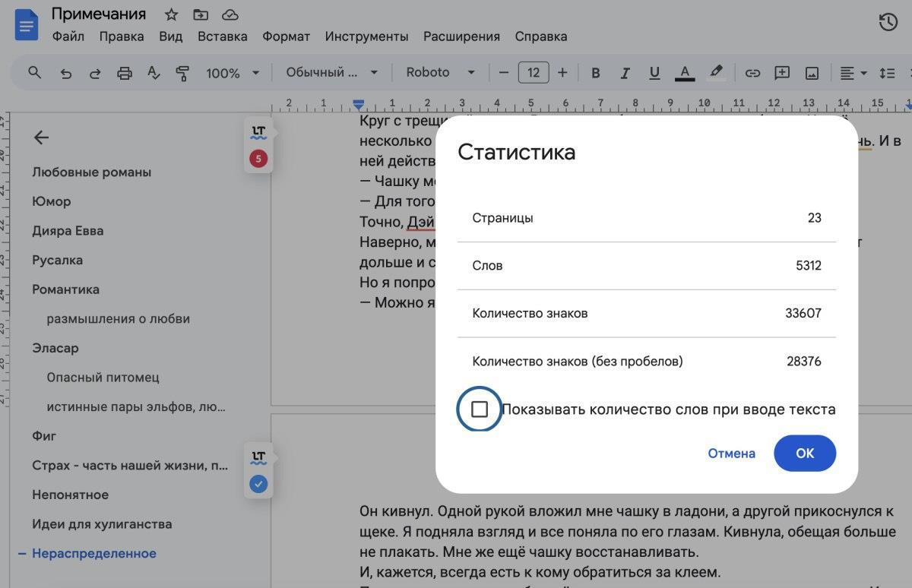Star the document Примечания
The image size is (912, 588).
coord(172,14)
